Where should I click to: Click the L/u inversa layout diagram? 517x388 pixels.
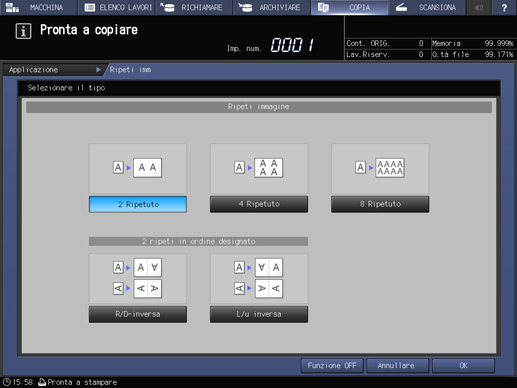pyautogui.click(x=259, y=278)
